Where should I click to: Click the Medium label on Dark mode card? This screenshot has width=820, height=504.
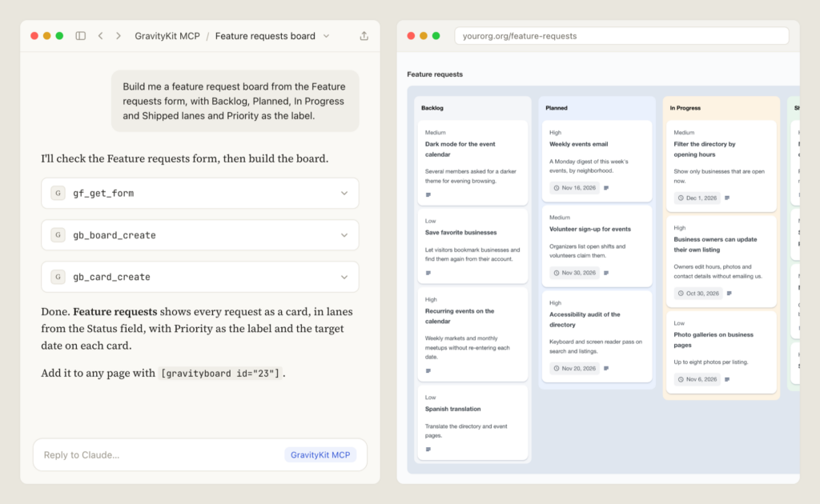(x=435, y=133)
